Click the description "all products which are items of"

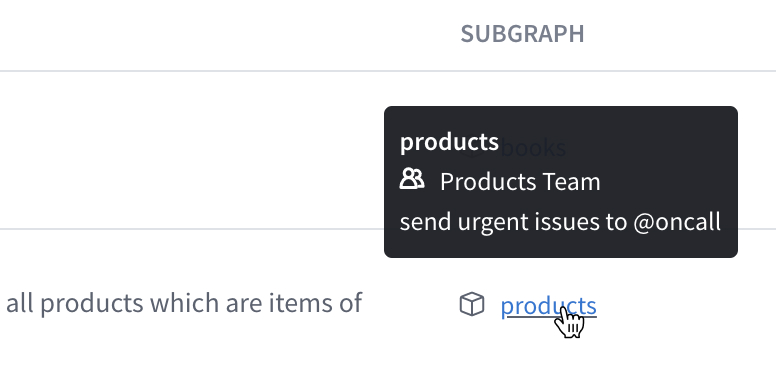point(184,303)
